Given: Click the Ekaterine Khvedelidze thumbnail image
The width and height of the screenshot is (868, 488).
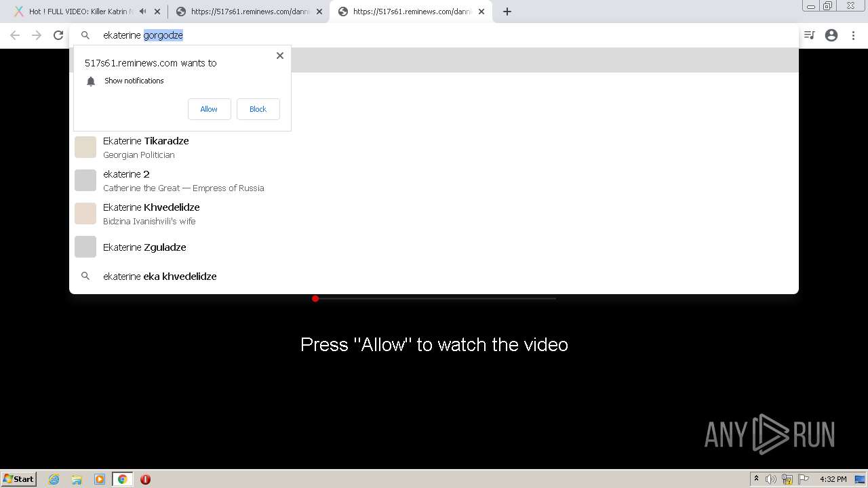Looking at the screenshot, I should tap(85, 213).
